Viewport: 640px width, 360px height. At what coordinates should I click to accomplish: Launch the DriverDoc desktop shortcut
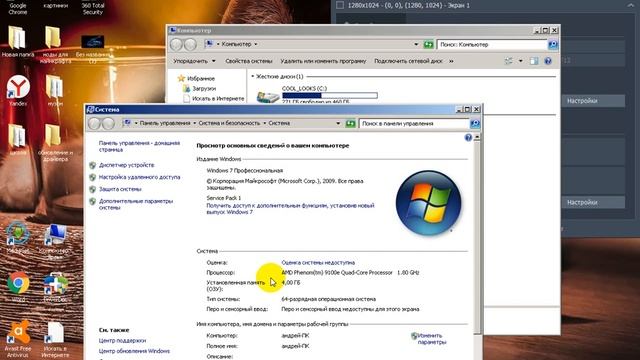55,287
